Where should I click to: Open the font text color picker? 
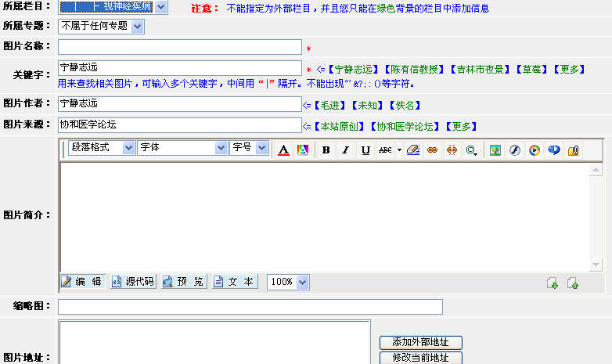pos(284,150)
